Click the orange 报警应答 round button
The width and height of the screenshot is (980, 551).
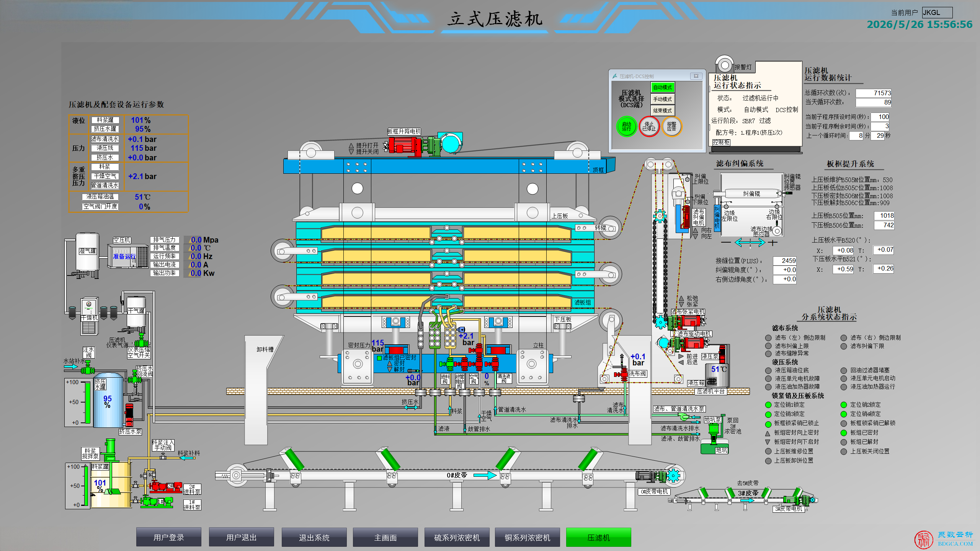pos(672,126)
